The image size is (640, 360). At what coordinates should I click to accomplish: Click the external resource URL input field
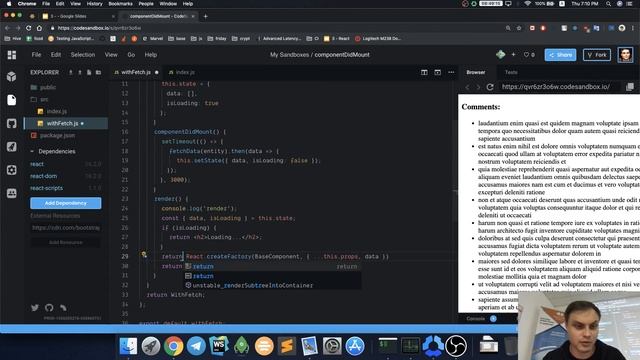(x=66, y=228)
